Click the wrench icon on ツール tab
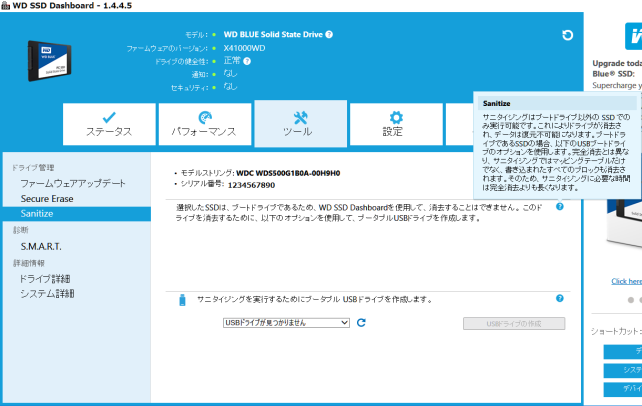The image size is (642, 406). [x=301, y=118]
